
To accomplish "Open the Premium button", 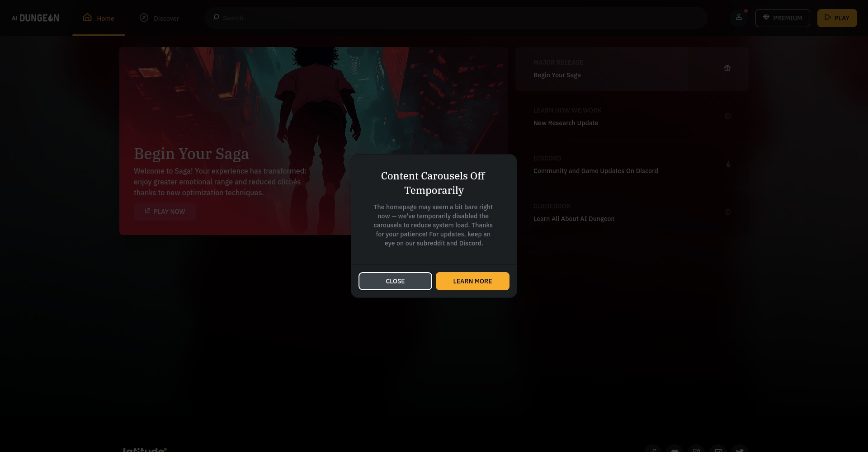I will pyautogui.click(x=783, y=18).
